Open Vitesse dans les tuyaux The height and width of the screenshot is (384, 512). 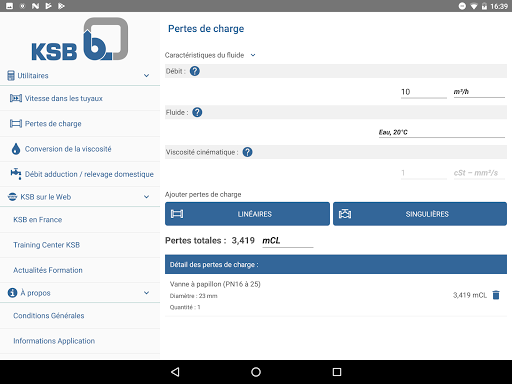[x=80, y=98]
